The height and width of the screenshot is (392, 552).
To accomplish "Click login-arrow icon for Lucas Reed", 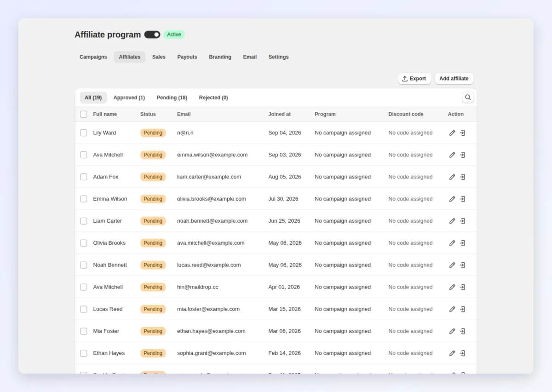I will coord(463,309).
